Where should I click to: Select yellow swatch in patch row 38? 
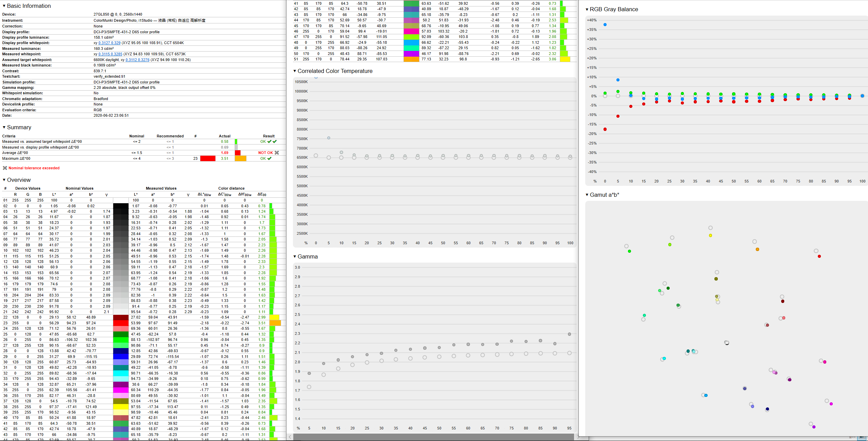(121, 407)
